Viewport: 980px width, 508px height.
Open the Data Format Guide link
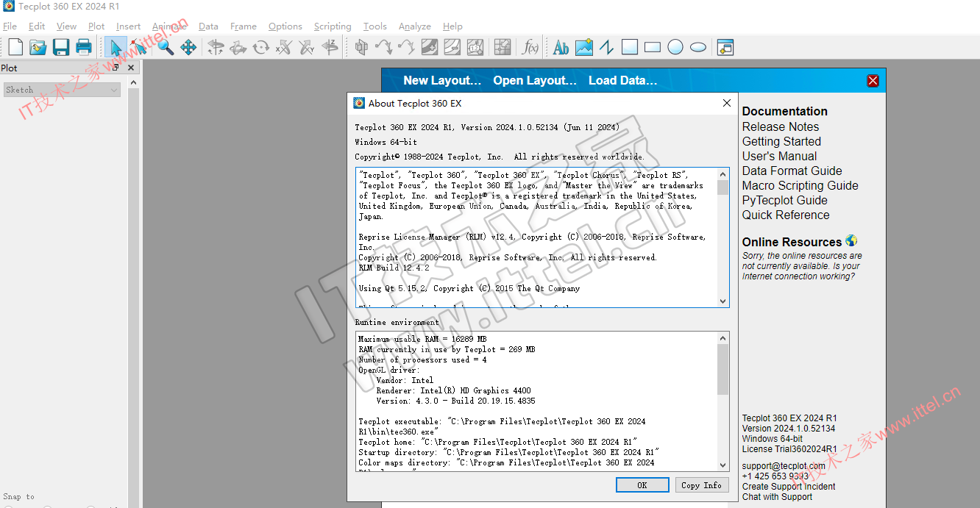tap(792, 171)
